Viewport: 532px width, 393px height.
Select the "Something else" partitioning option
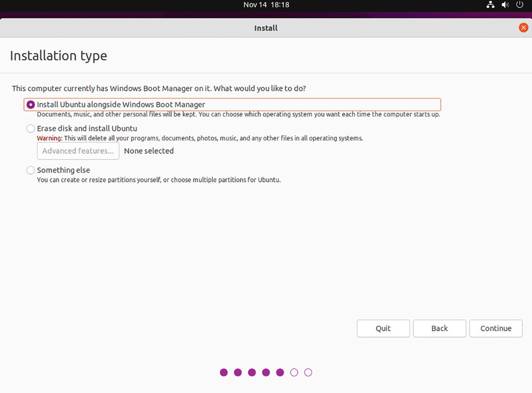31,170
